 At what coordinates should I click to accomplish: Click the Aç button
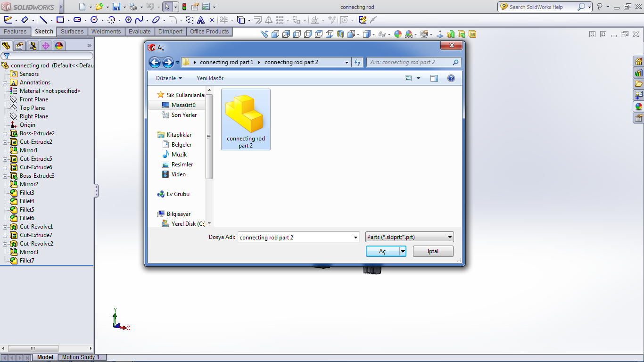pos(382,251)
